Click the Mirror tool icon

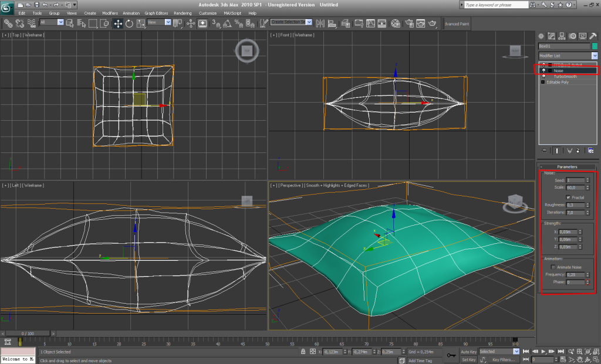[x=320, y=23]
